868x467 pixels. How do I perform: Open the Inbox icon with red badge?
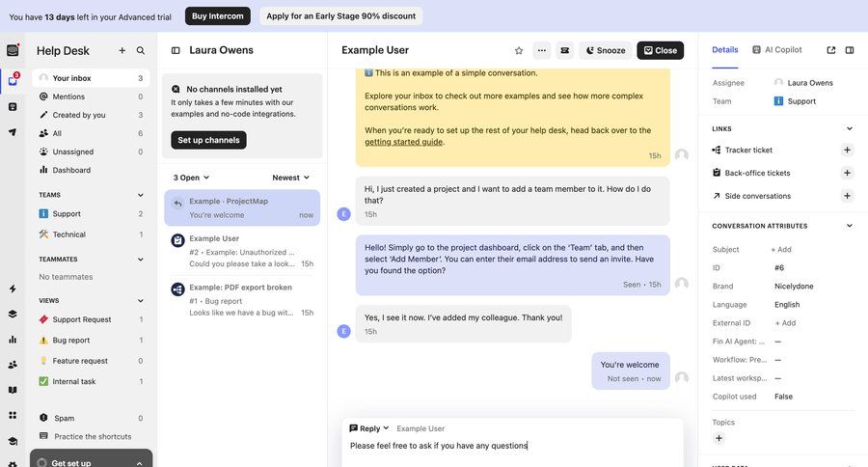(13, 80)
